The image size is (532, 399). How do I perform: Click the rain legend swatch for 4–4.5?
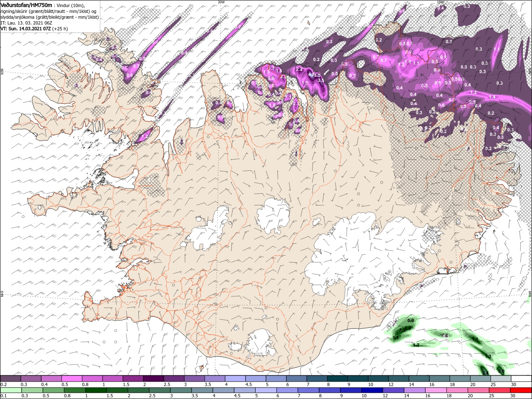click(x=224, y=390)
